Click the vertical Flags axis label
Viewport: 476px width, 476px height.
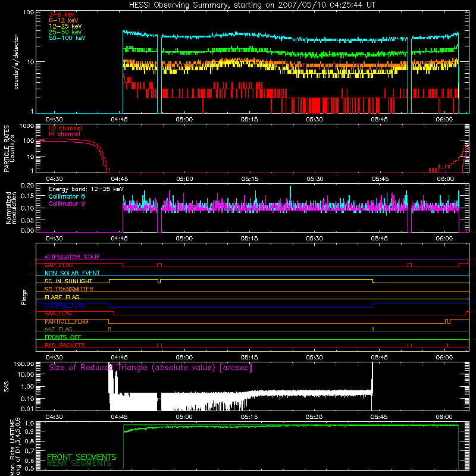24,297
